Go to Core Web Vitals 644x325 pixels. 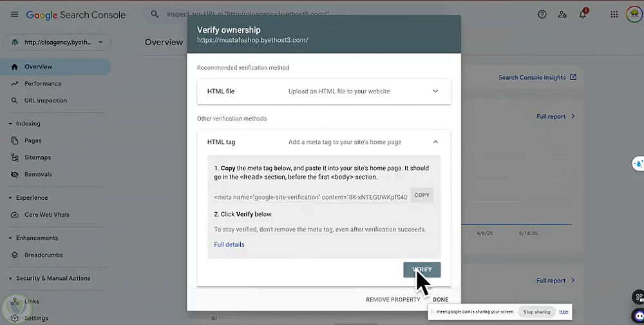pos(47,215)
